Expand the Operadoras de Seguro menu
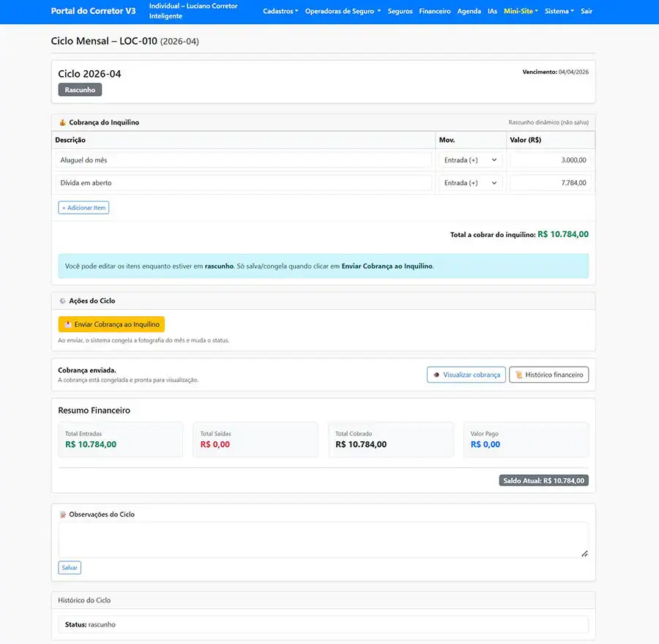 (x=343, y=12)
